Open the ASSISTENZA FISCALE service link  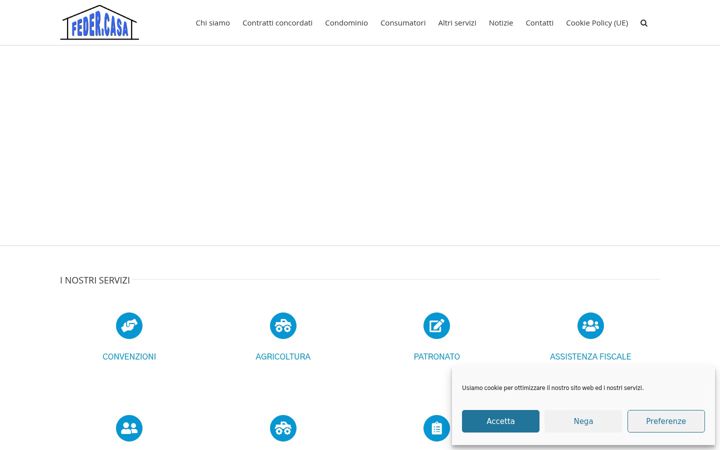point(591,356)
